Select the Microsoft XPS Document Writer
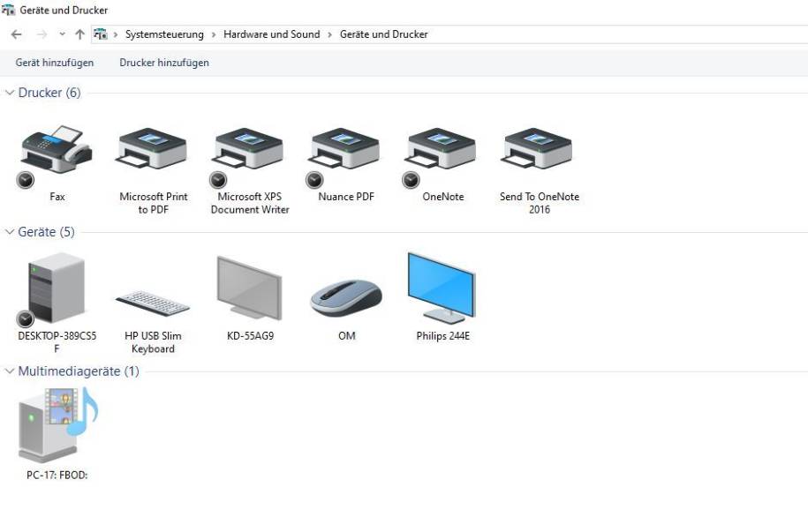808x532 pixels. [x=248, y=150]
